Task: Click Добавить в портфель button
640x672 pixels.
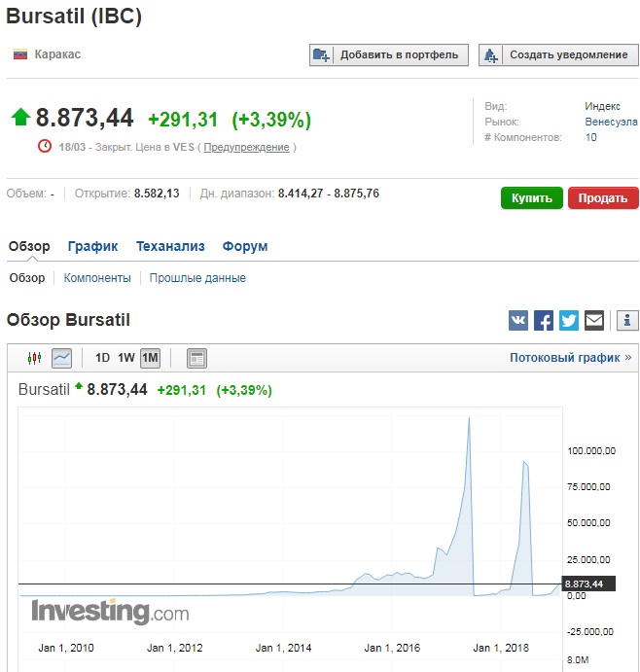Action: (x=389, y=54)
